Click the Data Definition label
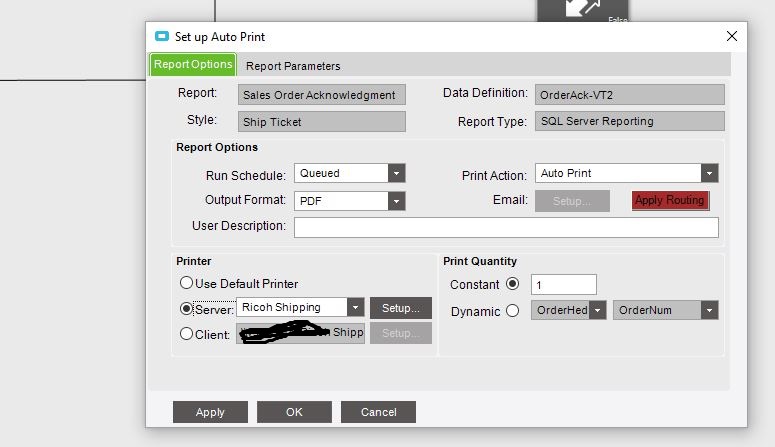Screen dimensions: 775x447 (485, 93)
